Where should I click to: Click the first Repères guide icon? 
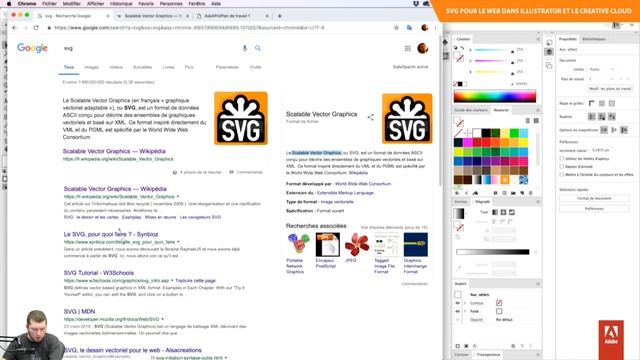[x=591, y=117]
